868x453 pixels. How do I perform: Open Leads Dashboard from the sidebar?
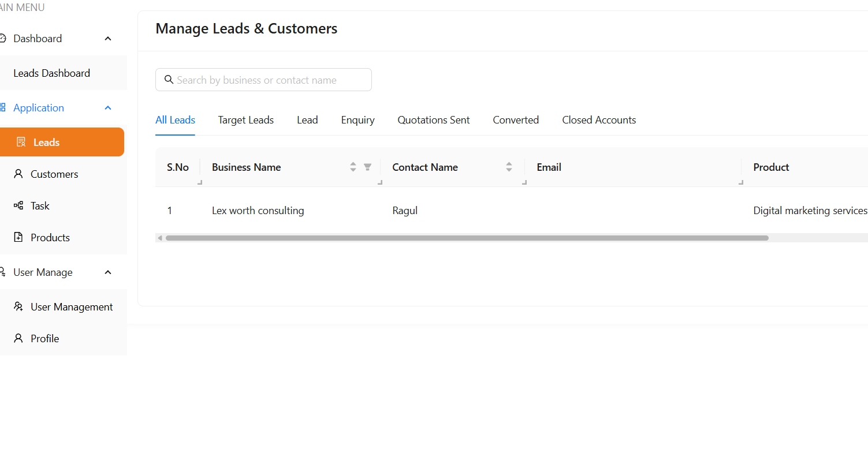pyautogui.click(x=51, y=73)
